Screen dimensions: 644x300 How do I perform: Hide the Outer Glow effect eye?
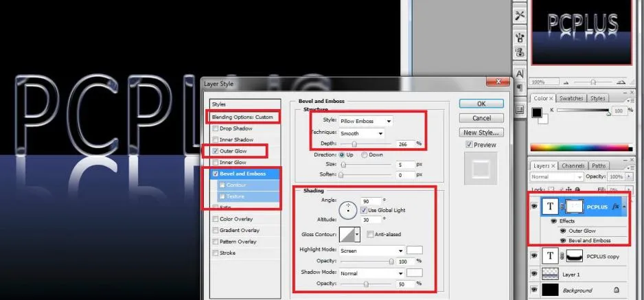(x=563, y=231)
